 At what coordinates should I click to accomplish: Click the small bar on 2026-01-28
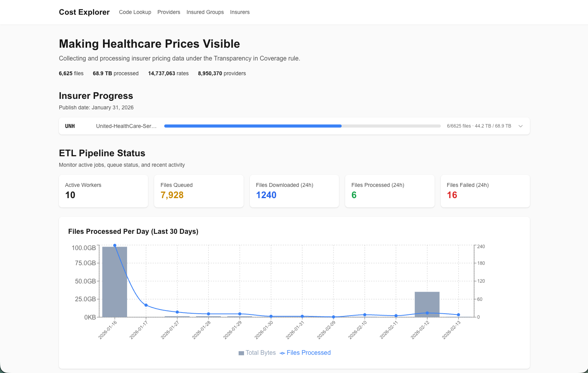coord(208,316)
